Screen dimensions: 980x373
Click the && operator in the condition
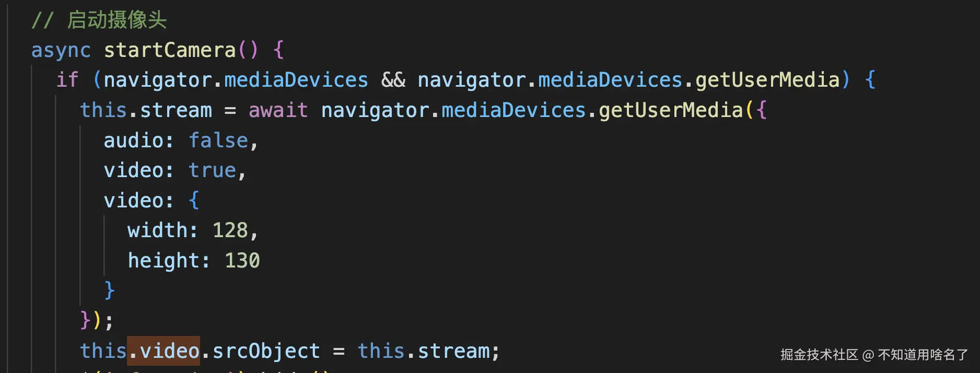[393, 80]
